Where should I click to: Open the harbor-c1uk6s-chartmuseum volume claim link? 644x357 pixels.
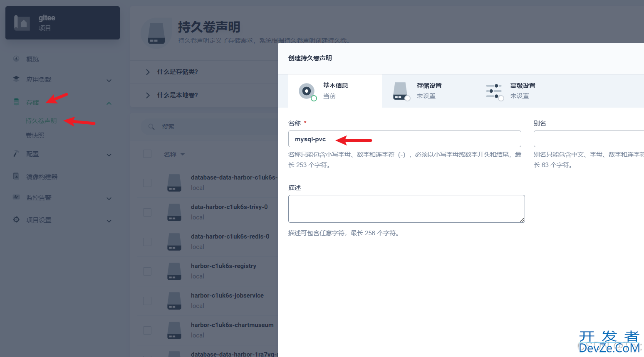tap(232, 325)
